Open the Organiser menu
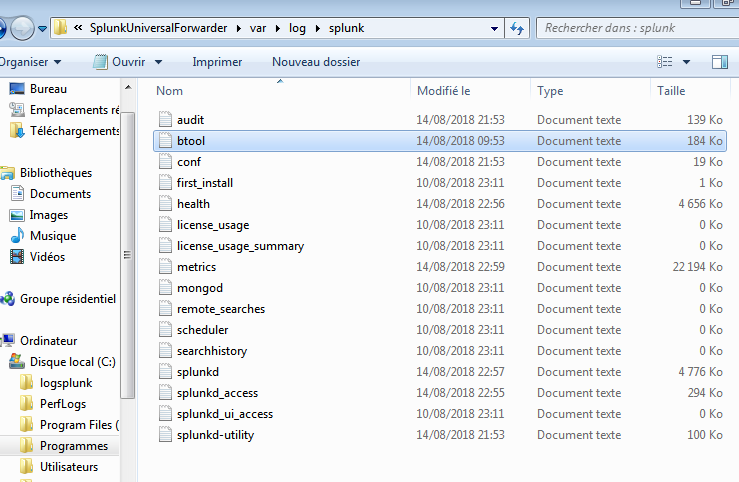The height and width of the screenshot is (482, 739). click(30, 62)
